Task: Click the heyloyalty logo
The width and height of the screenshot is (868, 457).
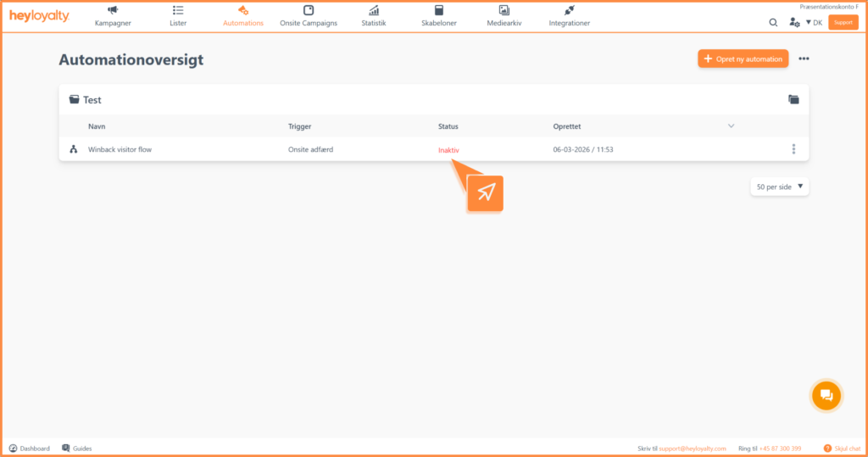Action: point(40,17)
